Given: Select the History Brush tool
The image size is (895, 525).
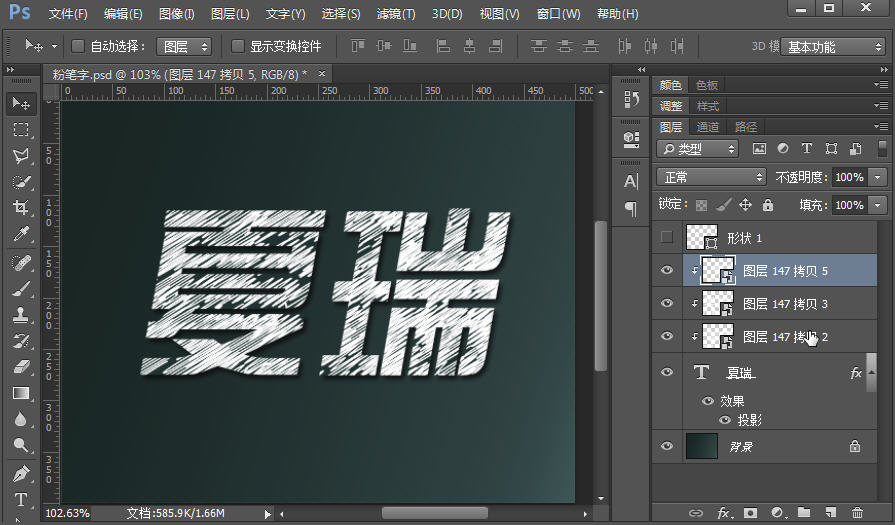Looking at the screenshot, I should 21,341.
